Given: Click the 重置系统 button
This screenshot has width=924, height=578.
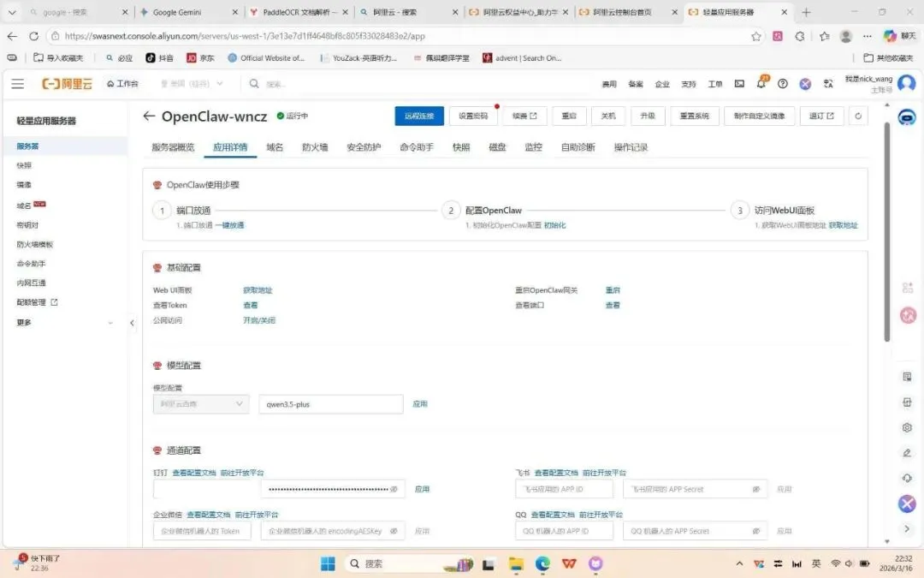Looking at the screenshot, I should [x=694, y=116].
